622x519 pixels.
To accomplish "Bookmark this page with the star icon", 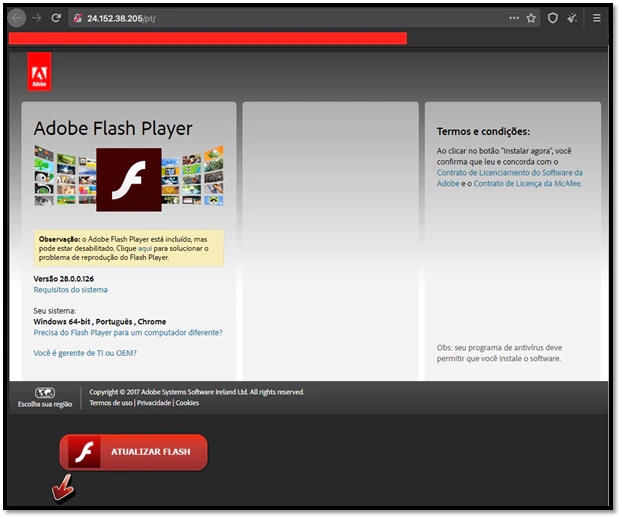I will [531, 18].
